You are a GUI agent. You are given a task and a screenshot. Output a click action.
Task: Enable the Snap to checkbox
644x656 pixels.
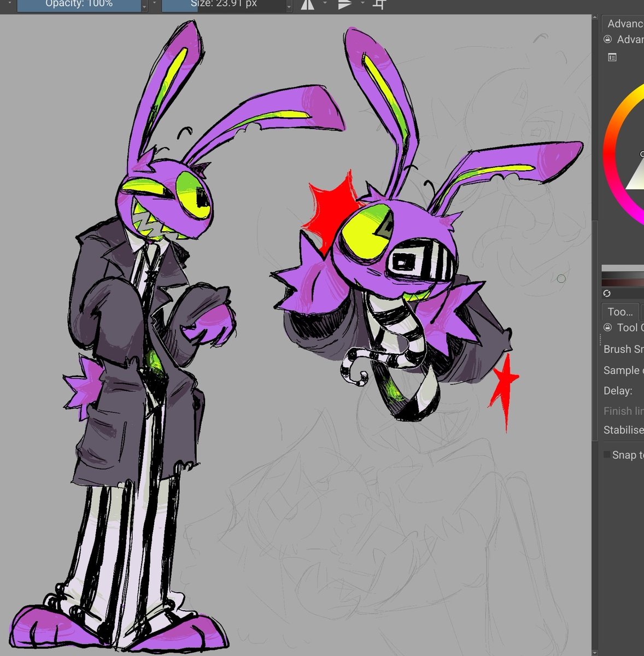[607, 455]
